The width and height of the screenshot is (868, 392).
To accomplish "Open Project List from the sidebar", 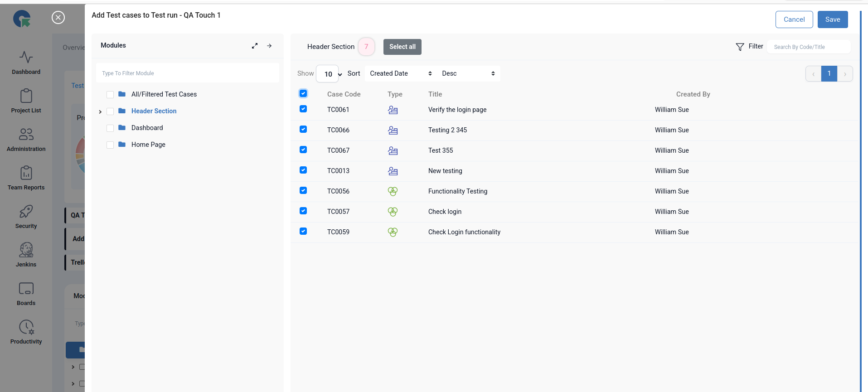I will coord(26,96).
